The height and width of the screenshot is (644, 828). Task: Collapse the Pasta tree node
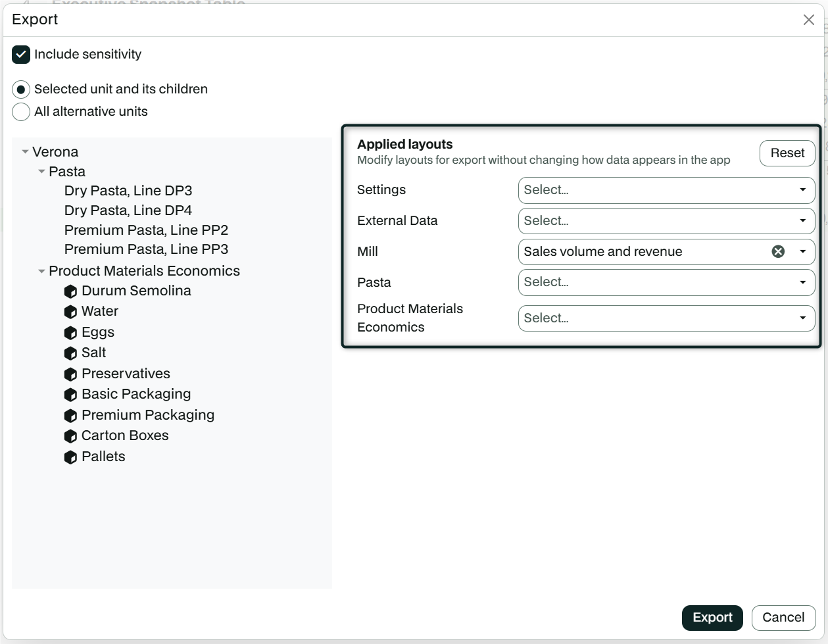click(41, 172)
